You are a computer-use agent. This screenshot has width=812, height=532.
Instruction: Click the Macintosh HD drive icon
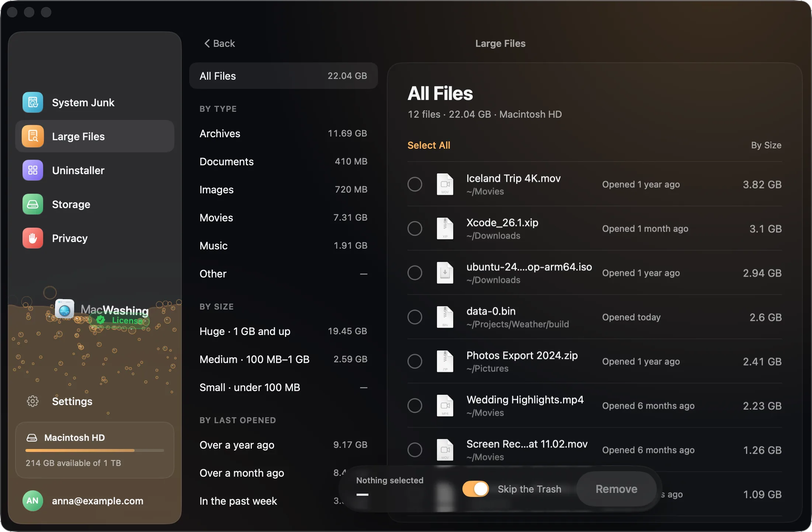pyautogui.click(x=32, y=438)
